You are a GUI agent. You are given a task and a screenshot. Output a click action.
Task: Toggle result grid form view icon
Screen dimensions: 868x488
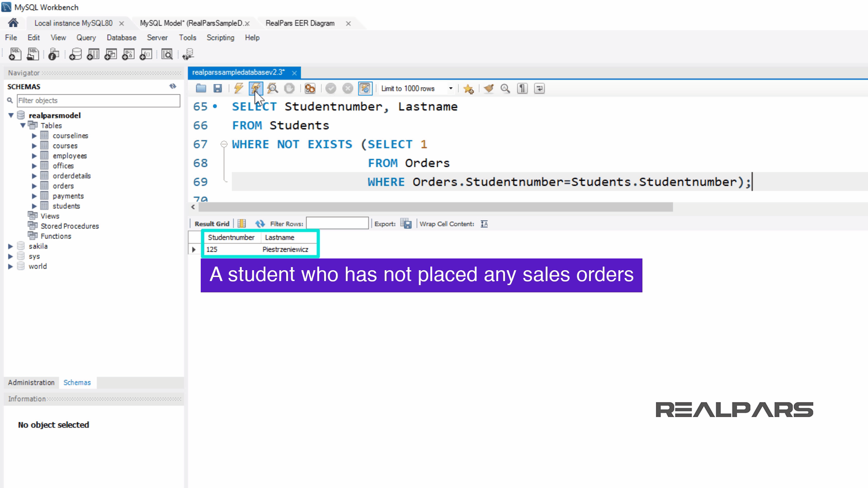(x=242, y=224)
